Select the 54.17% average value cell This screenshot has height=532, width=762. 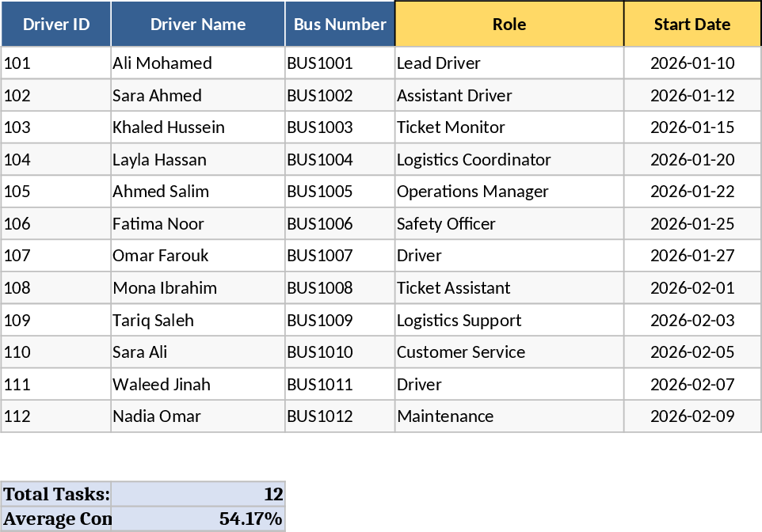tap(198, 519)
